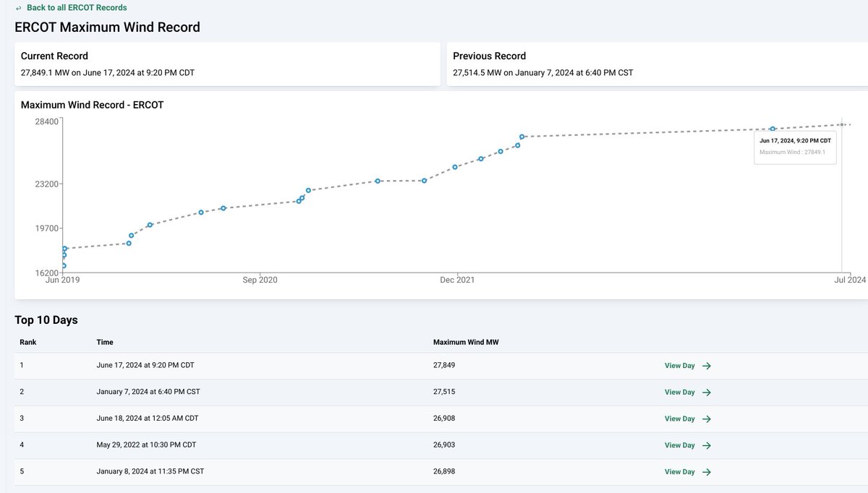The image size is (868, 493).
Task: Click the Jun 2019 axis label
Action: 63,280
